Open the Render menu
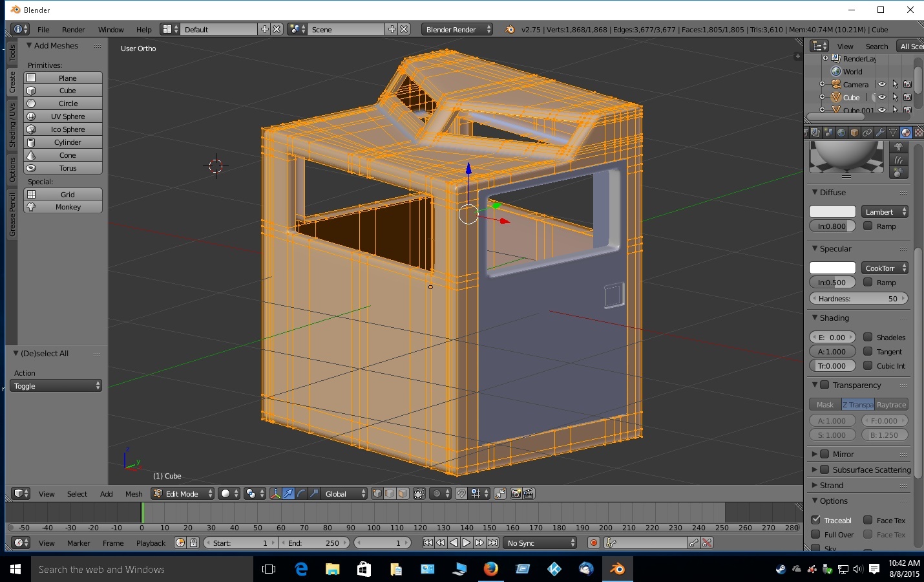The height and width of the screenshot is (582, 924). (73, 30)
